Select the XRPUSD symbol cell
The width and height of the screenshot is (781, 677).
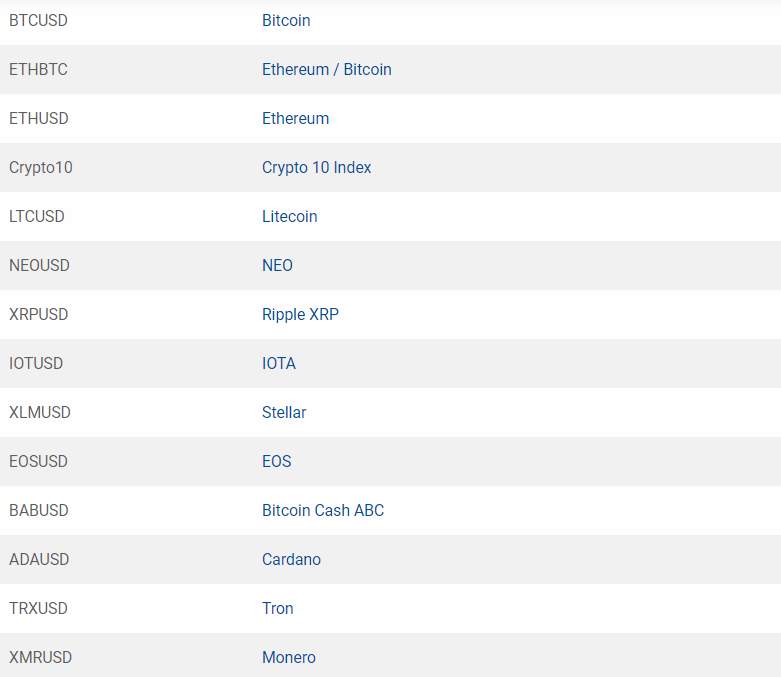coord(38,314)
